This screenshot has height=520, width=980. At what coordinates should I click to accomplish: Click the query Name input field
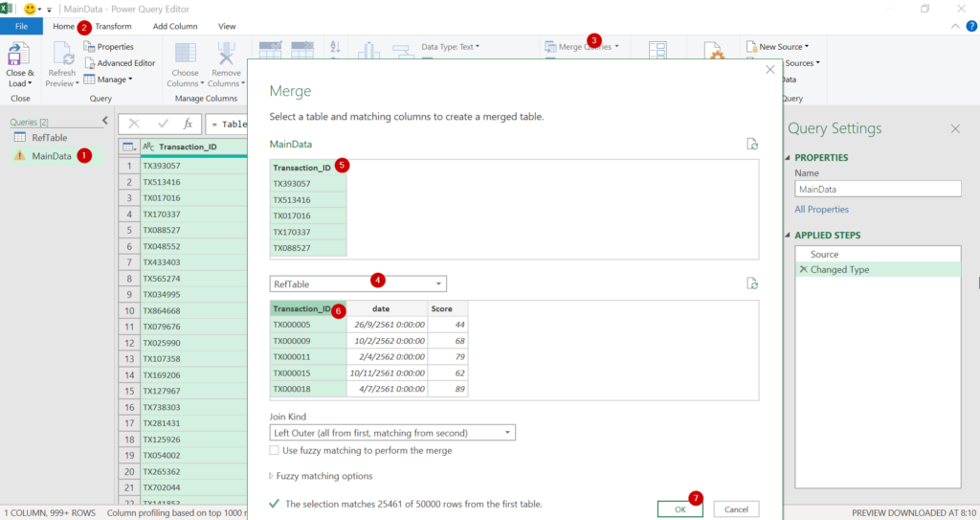(879, 189)
